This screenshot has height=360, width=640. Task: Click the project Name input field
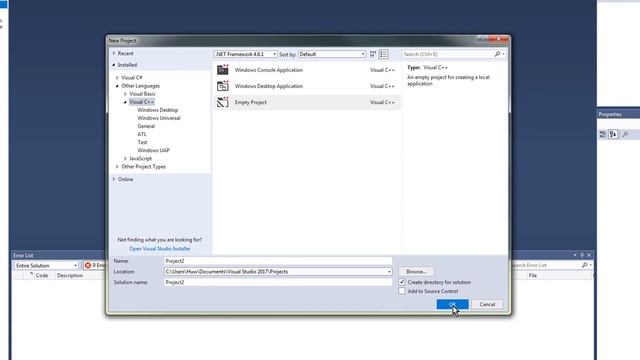tap(278, 261)
